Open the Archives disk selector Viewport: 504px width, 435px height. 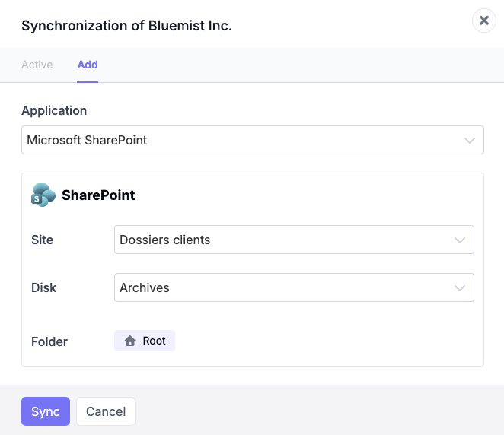click(294, 287)
